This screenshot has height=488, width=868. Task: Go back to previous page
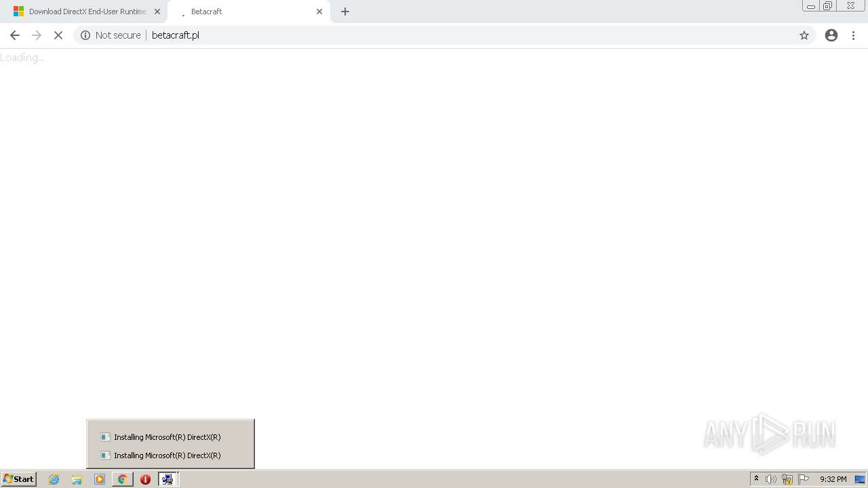(x=15, y=35)
